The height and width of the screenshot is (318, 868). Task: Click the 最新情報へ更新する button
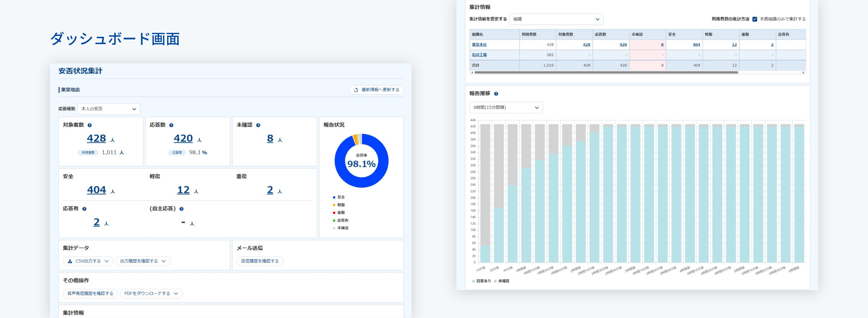pyautogui.click(x=376, y=90)
